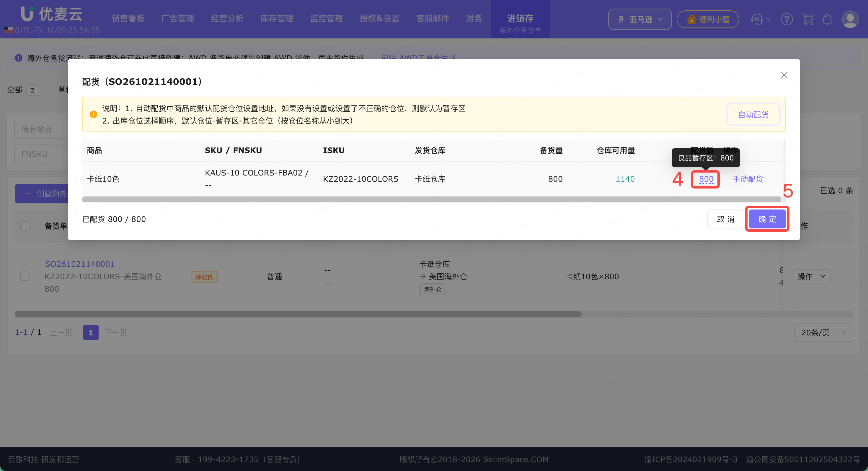Expand the 操作 dropdown in the order row
This screenshot has height=471, width=868.
pyautogui.click(x=811, y=276)
